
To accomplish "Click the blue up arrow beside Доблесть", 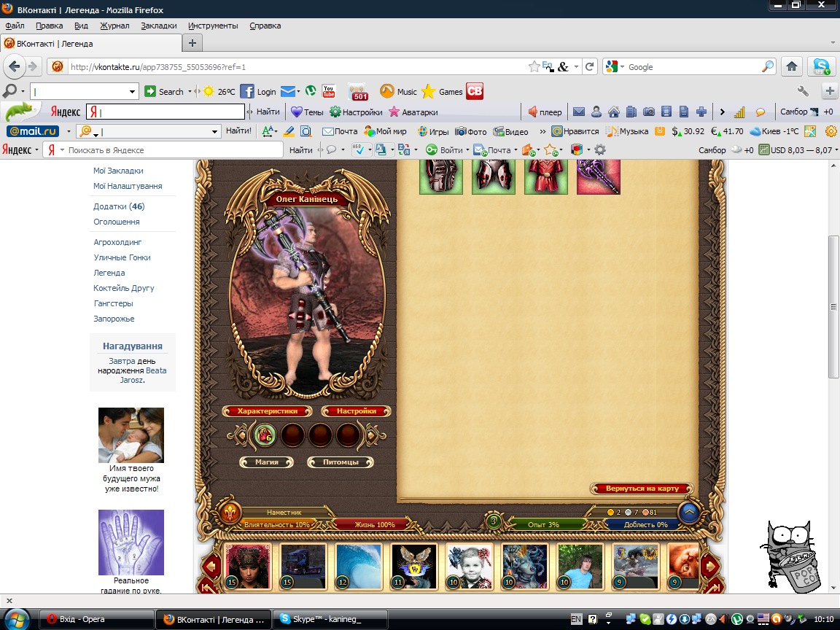I will pyautogui.click(x=690, y=512).
